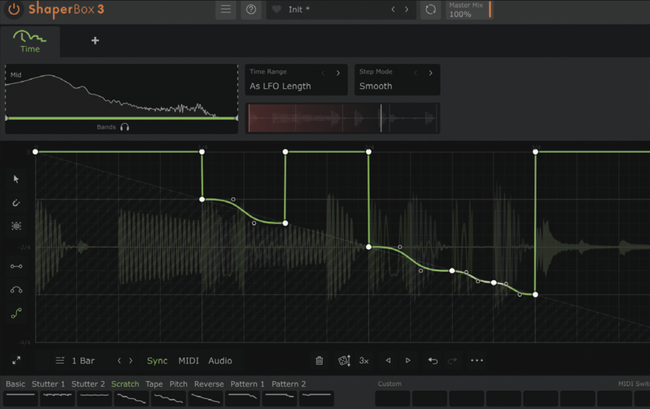Delete the wave with trash icon
Screen dimensions: 650x409
(x=319, y=361)
